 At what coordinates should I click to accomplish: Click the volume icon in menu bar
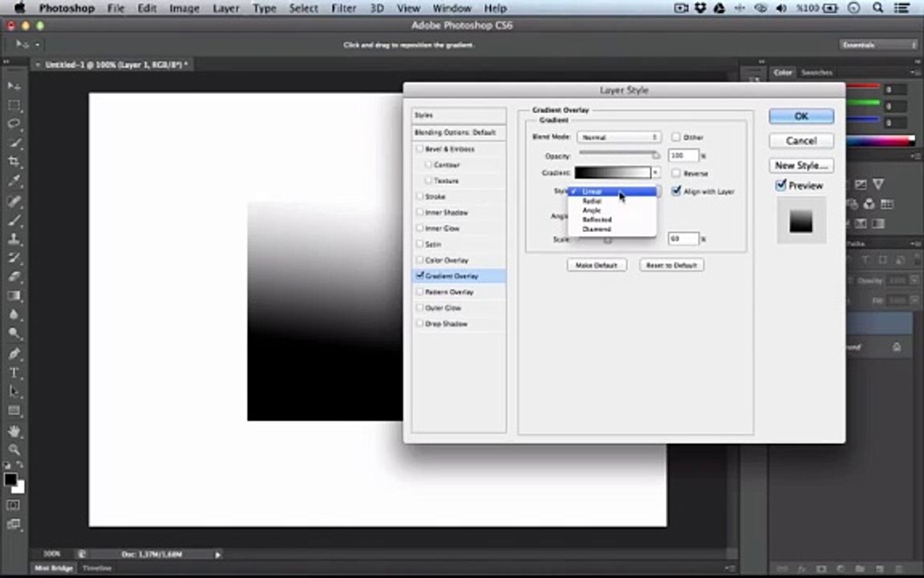781,8
